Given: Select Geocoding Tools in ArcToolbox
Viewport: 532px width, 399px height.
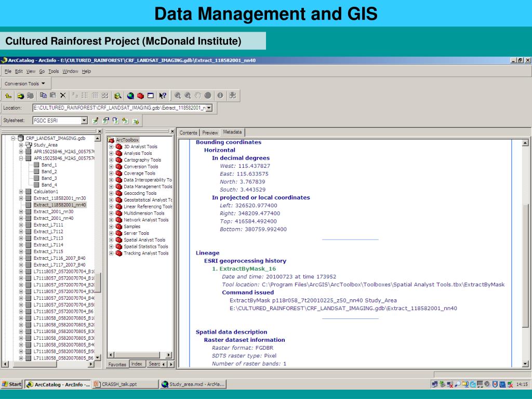Looking at the screenshot, I should click(140, 193).
